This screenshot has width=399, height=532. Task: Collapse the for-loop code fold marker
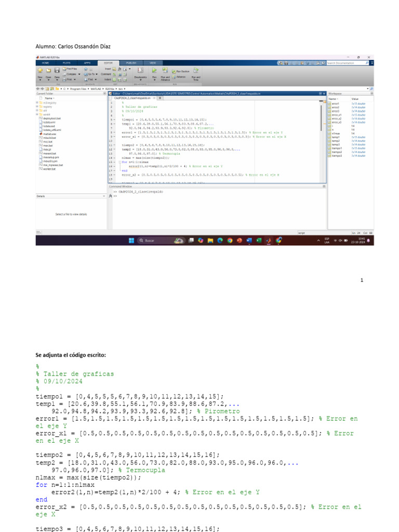click(119, 162)
